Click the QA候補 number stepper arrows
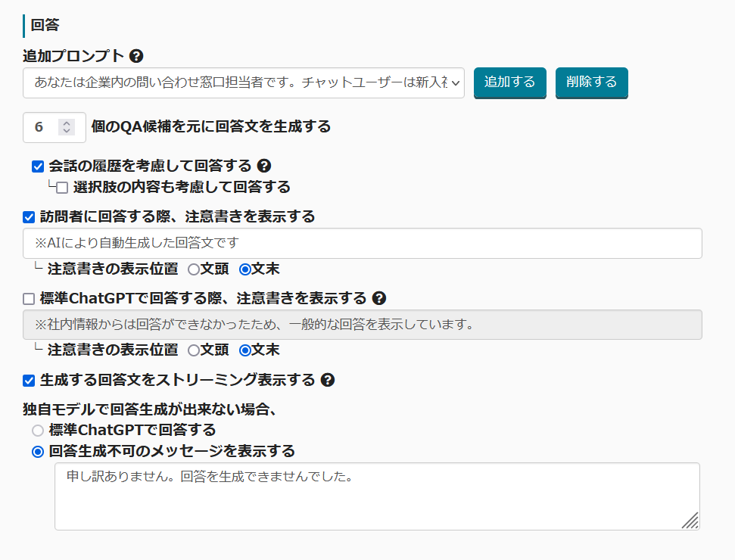 pos(67,127)
